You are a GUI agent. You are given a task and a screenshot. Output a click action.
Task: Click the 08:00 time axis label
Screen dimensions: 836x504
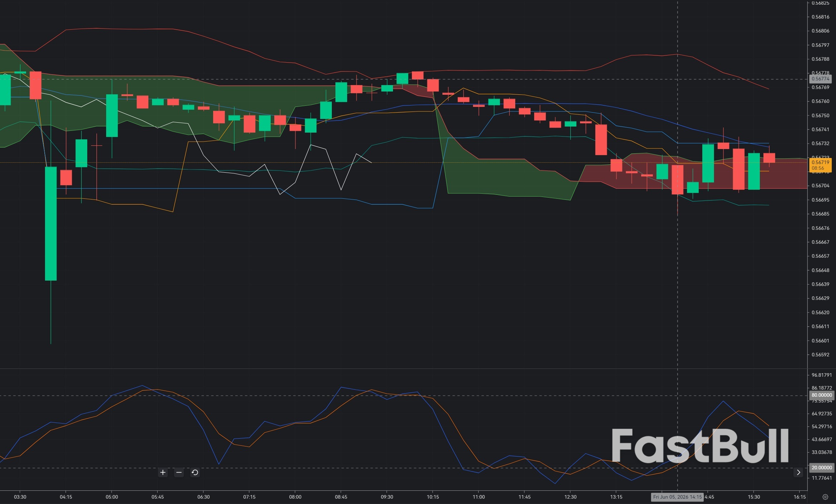point(295,497)
